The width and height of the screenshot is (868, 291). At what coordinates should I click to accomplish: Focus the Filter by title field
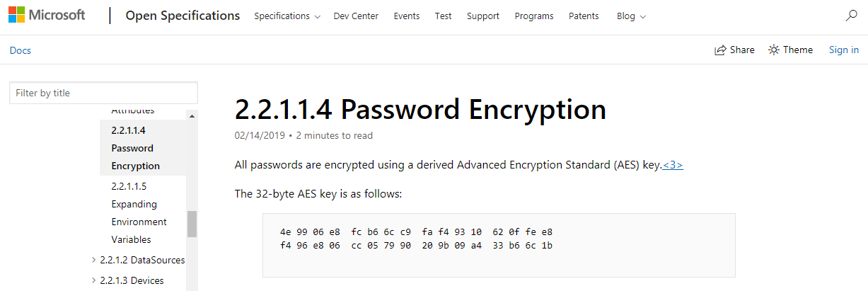pyautogui.click(x=103, y=93)
